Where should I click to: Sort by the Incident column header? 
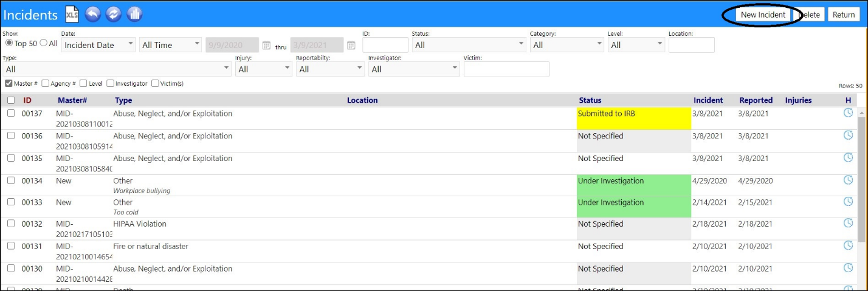(x=708, y=100)
